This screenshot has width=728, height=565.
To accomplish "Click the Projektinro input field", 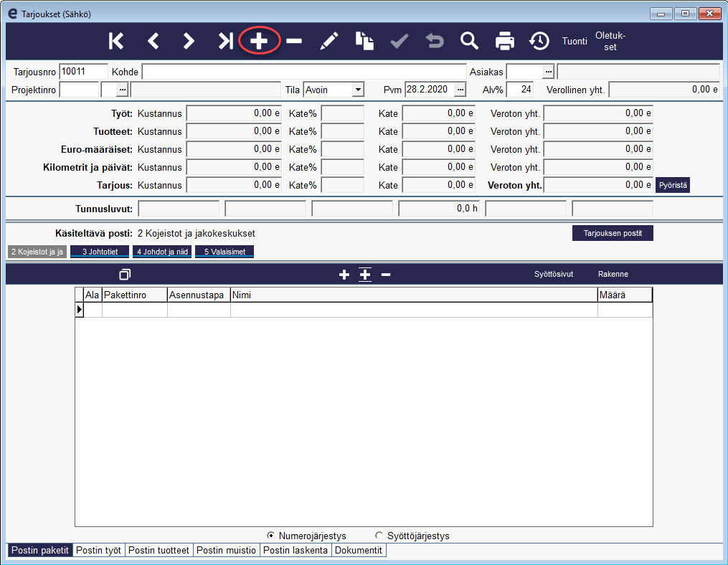I will (x=80, y=90).
